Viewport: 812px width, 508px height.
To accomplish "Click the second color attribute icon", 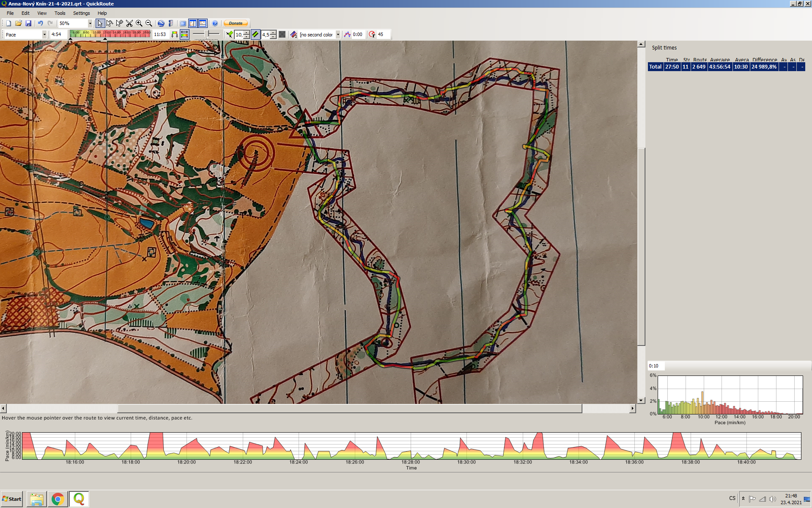I will [294, 35].
